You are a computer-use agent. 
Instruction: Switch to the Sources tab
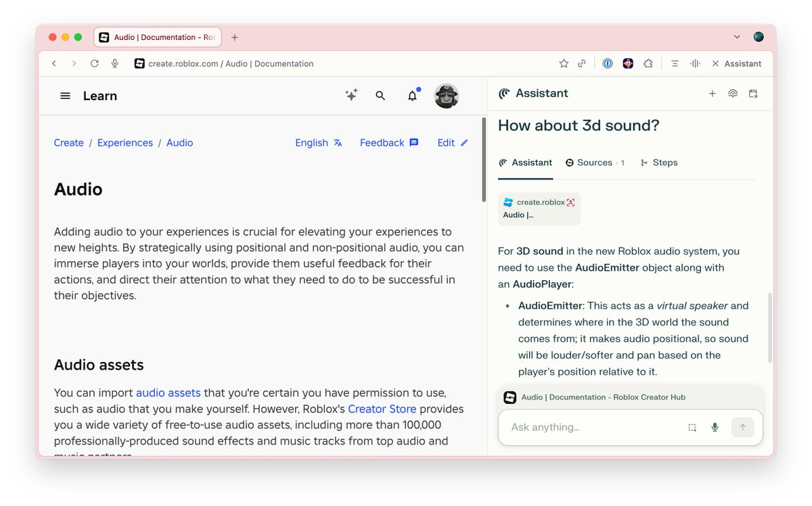tap(595, 163)
